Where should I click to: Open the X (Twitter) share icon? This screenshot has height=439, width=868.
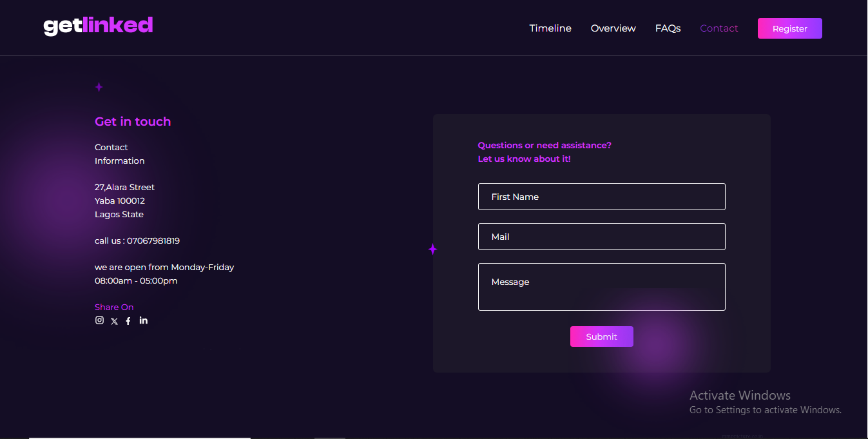pyautogui.click(x=114, y=321)
